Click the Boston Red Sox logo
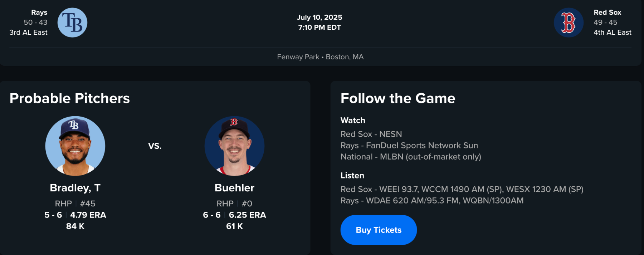644x255 pixels. click(569, 23)
